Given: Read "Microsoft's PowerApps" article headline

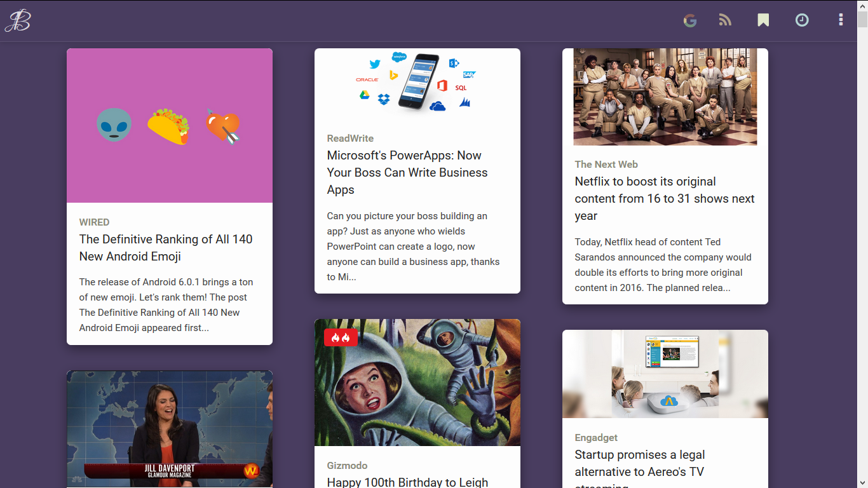Looking at the screenshot, I should click(x=407, y=172).
